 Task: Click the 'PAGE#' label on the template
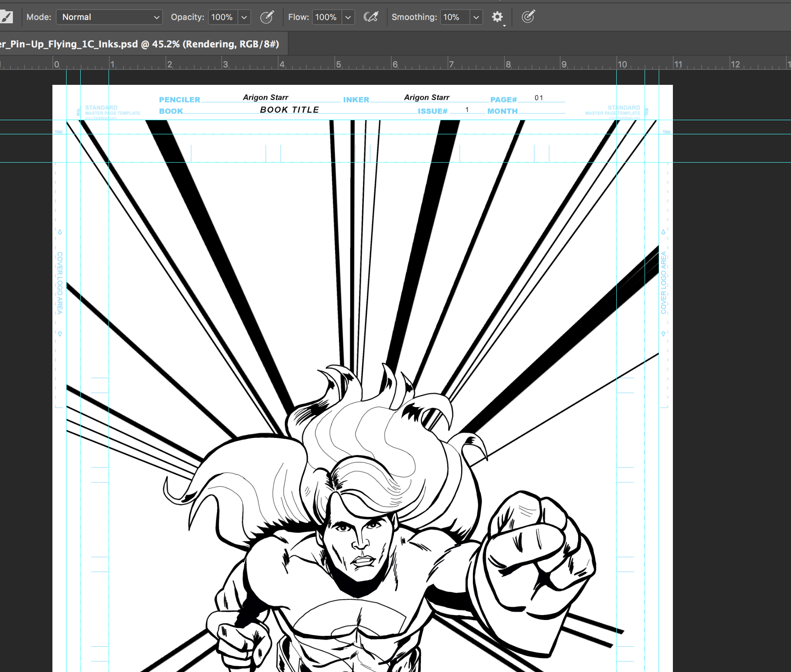pyautogui.click(x=504, y=100)
